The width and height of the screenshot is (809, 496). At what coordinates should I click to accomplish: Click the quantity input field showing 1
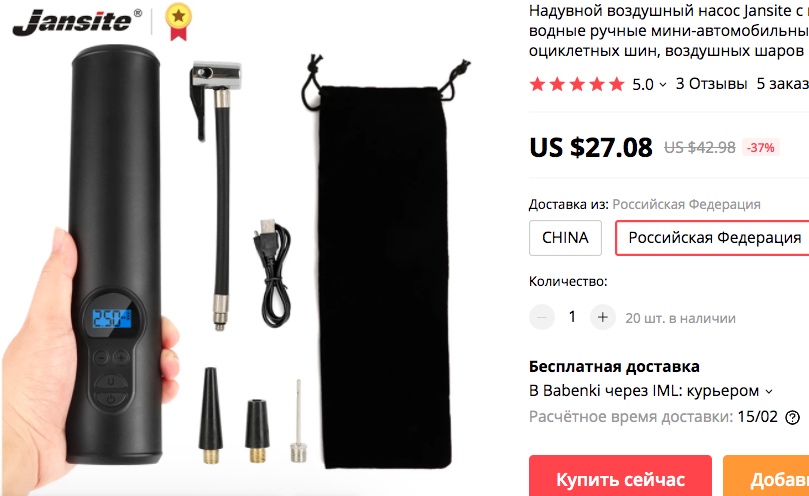coord(572,317)
